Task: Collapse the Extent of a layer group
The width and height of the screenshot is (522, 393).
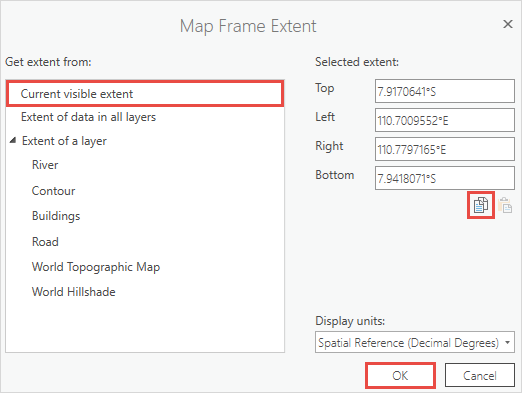Action: pos(13,140)
